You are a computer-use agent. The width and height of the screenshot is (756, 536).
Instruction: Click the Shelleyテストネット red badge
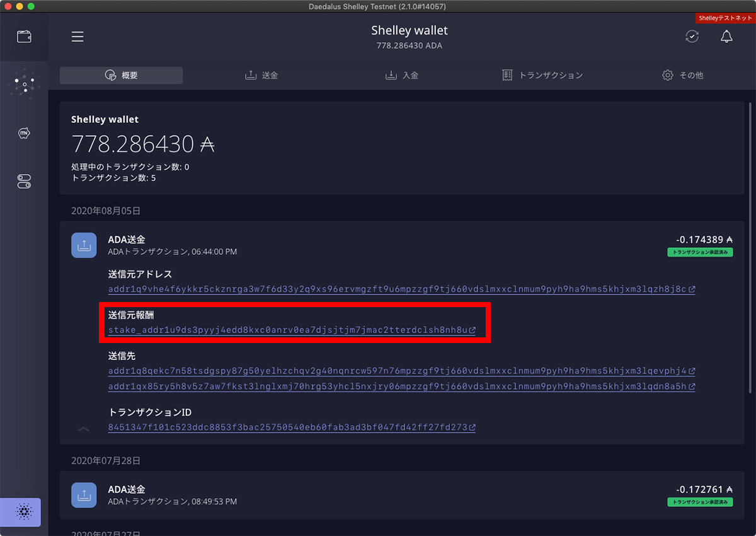coord(726,18)
